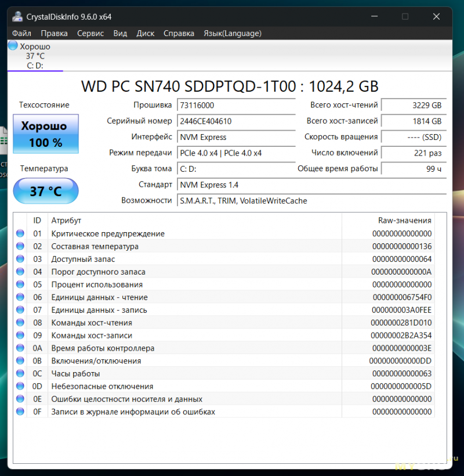464x476 pixels.
Task: Click the status orb for 'Составная температура'
Action: click(x=20, y=246)
